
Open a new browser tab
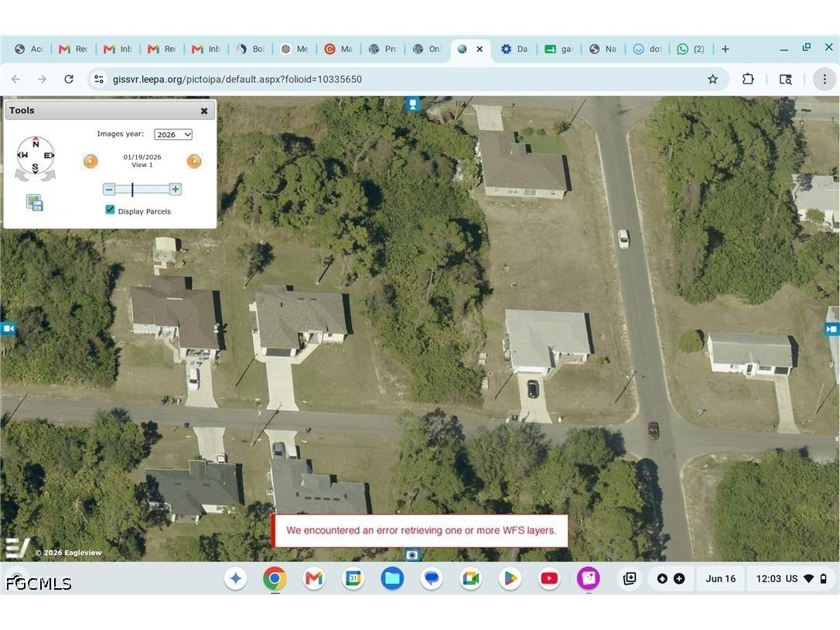click(726, 49)
